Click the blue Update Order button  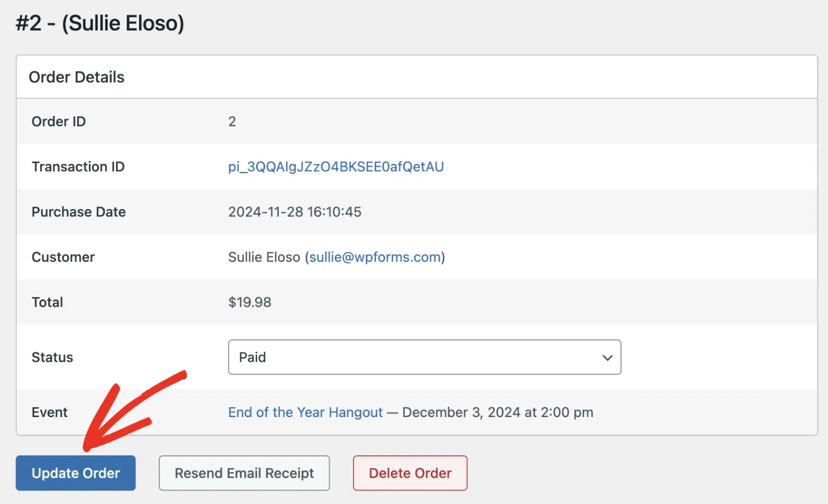76,473
